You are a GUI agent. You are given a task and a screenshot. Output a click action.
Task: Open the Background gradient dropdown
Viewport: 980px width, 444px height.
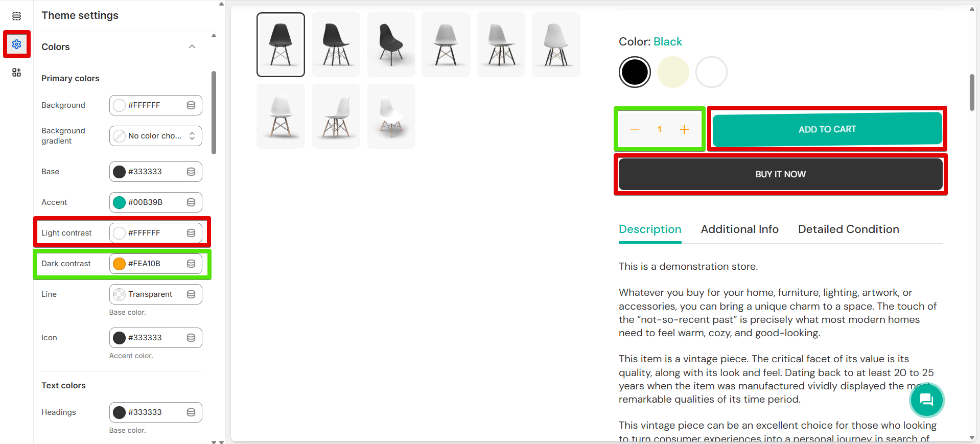point(155,136)
